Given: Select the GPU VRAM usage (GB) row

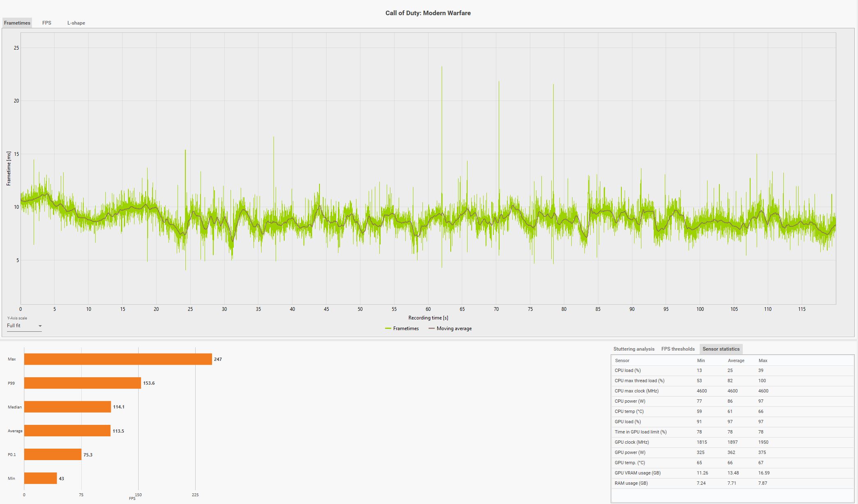Looking at the screenshot, I should point(637,473).
